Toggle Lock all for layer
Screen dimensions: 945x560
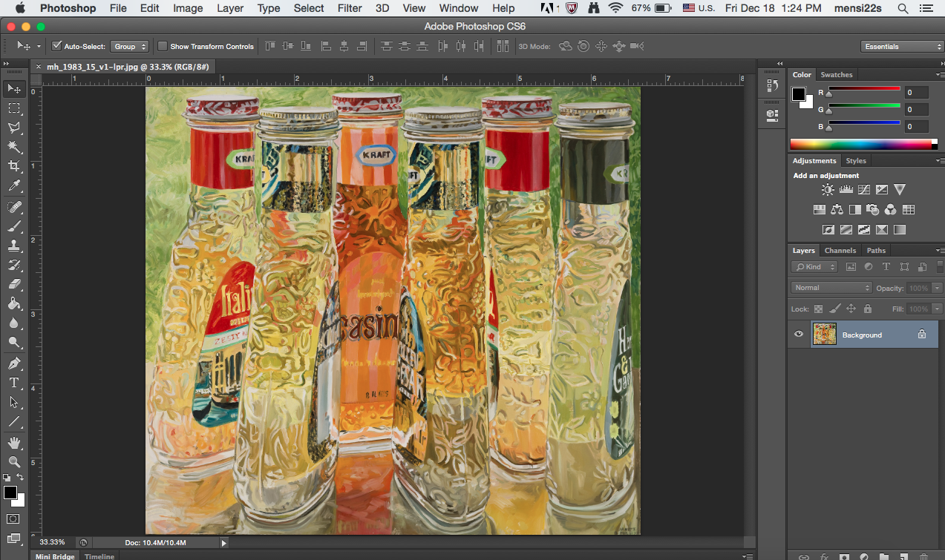[x=868, y=309]
